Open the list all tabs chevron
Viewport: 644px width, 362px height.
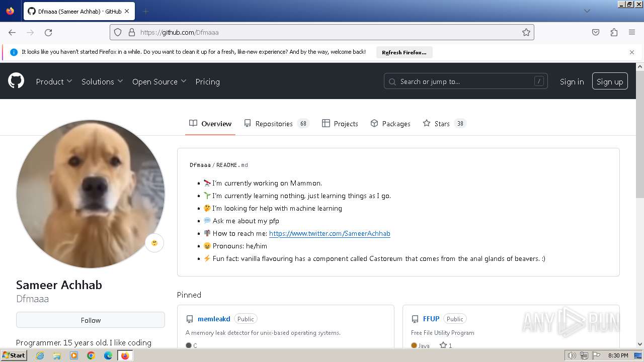coord(587,11)
